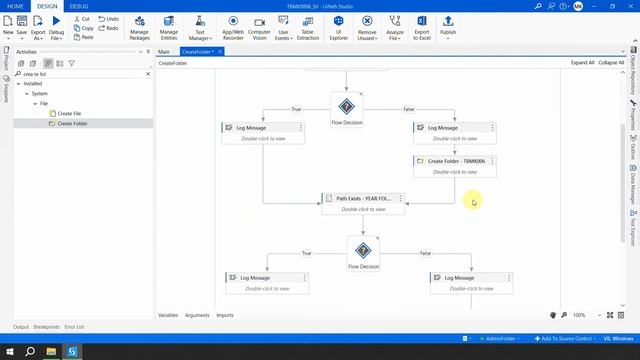Open the Error List panel

tap(74, 327)
